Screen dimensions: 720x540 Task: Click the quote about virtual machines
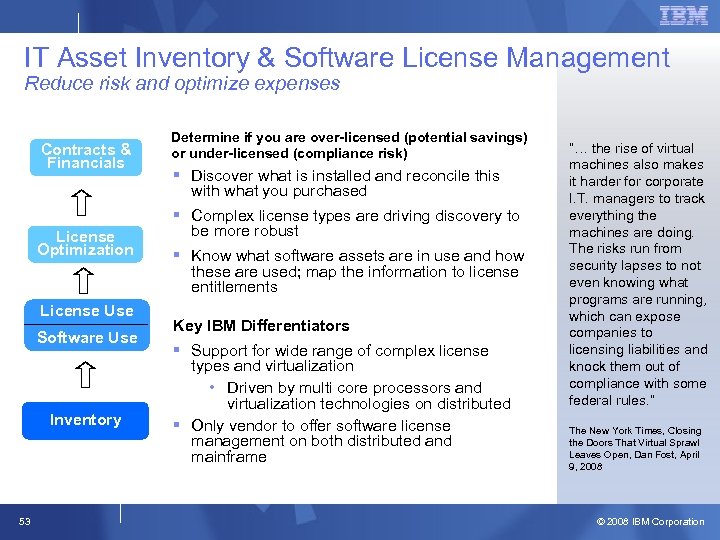click(x=637, y=275)
